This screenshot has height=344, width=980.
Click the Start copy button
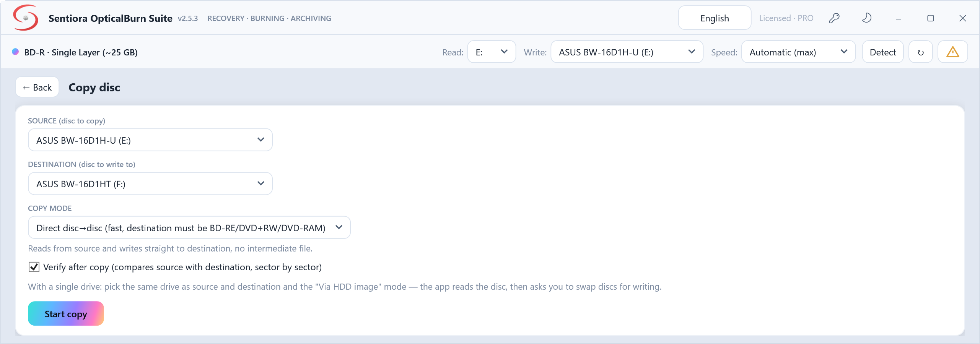[x=66, y=313]
